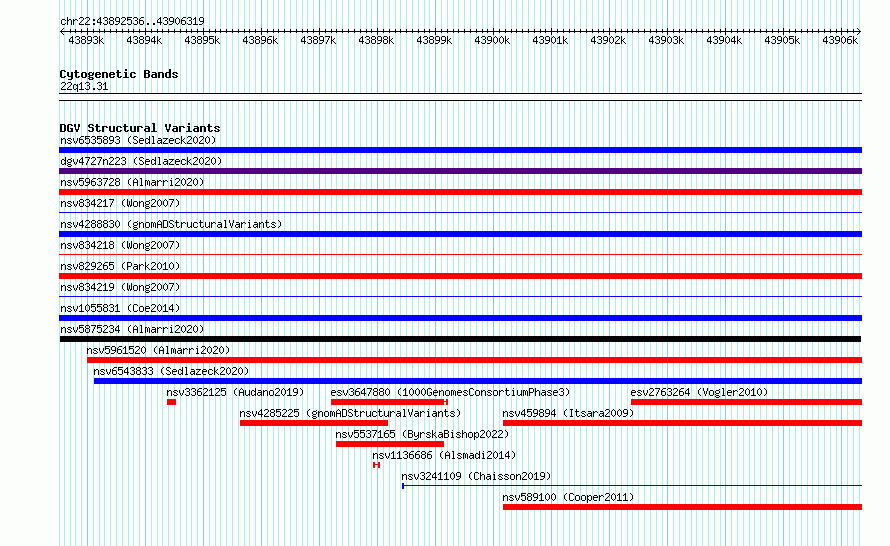The image size is (890, 546).
Task: Click the red bar of nsv589100
Action: tap(682, 507)
